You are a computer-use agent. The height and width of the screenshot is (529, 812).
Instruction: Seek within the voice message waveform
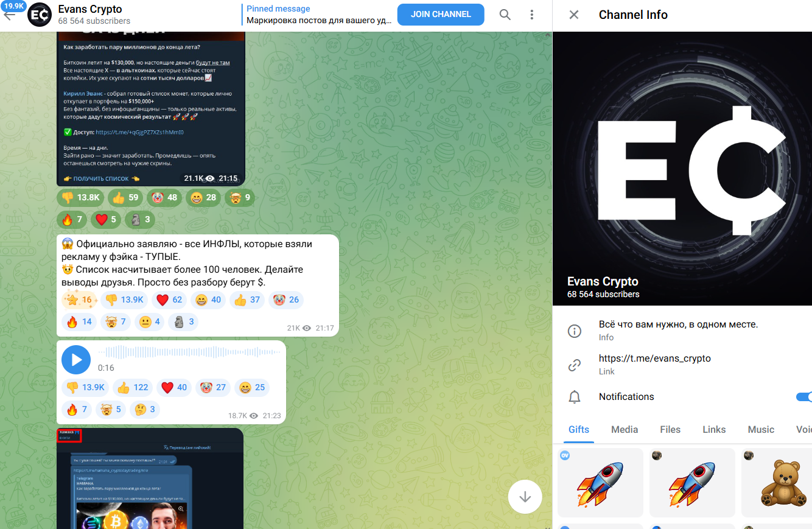(x=188, y=352)
